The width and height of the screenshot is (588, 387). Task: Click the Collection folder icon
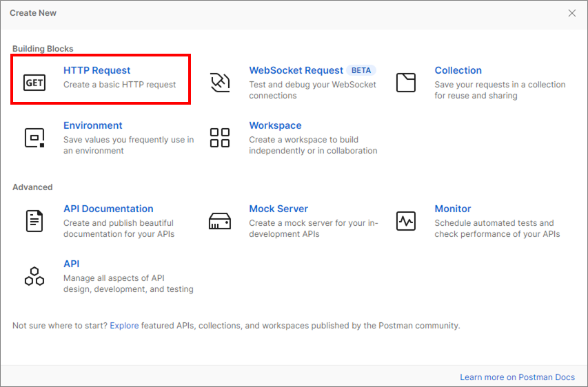click(x=406, y=83)
